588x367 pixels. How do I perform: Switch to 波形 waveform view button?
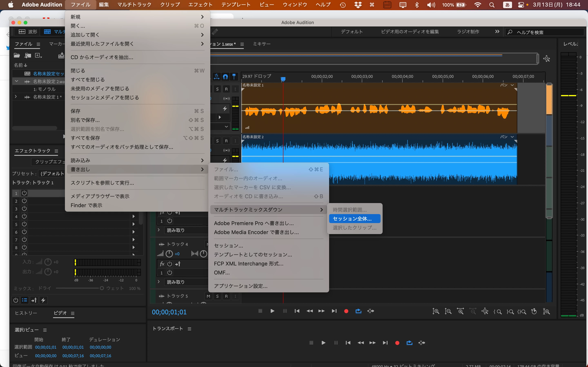point(28,32)
